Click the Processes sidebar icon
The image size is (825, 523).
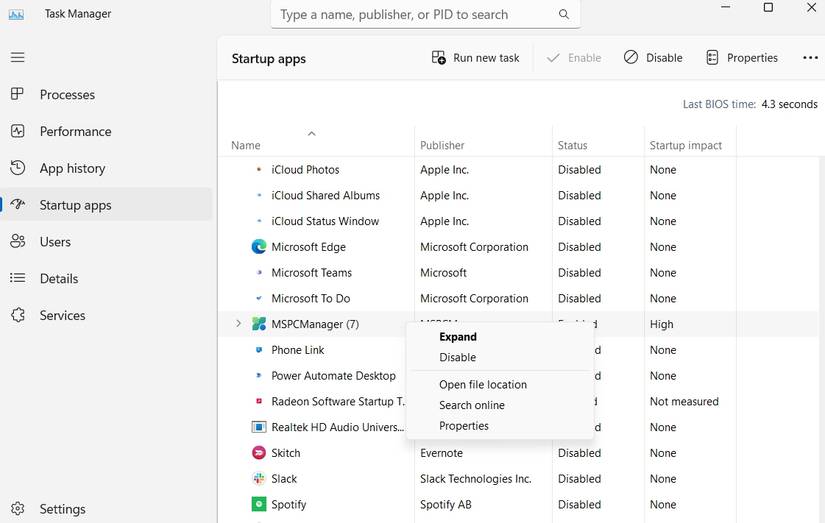click(x=17, y=94)
